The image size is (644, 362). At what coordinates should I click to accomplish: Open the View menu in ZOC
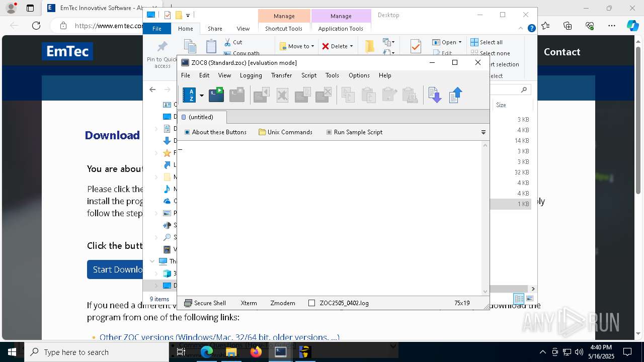click(x=224, y=75)
